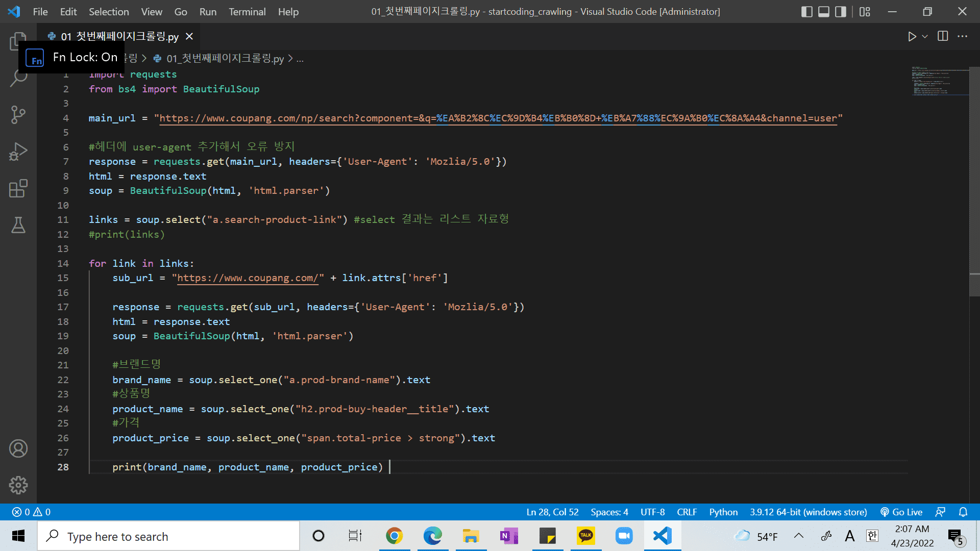Start Go Live server
The height and width of the screenshot is (551, 980).
tap(901, 512)
